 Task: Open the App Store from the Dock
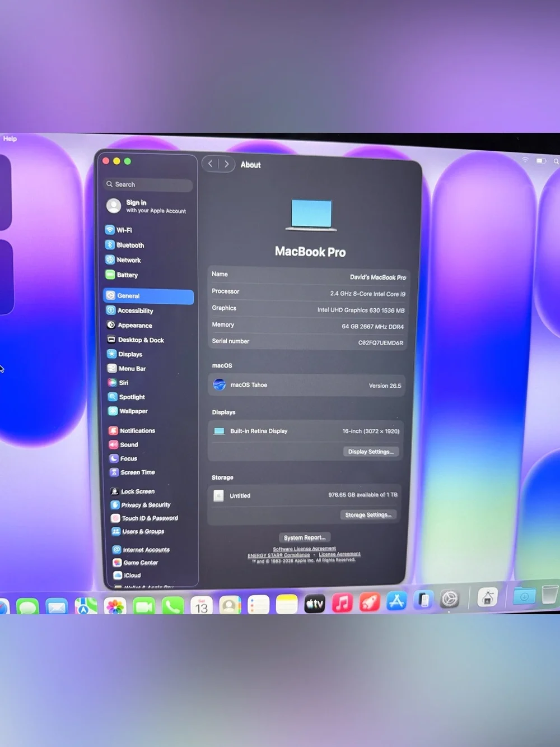click(397, 601)
